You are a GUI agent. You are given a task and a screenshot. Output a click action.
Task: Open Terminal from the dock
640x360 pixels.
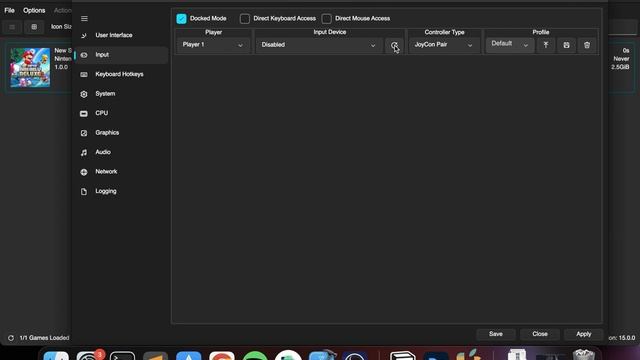click(122, 356)
